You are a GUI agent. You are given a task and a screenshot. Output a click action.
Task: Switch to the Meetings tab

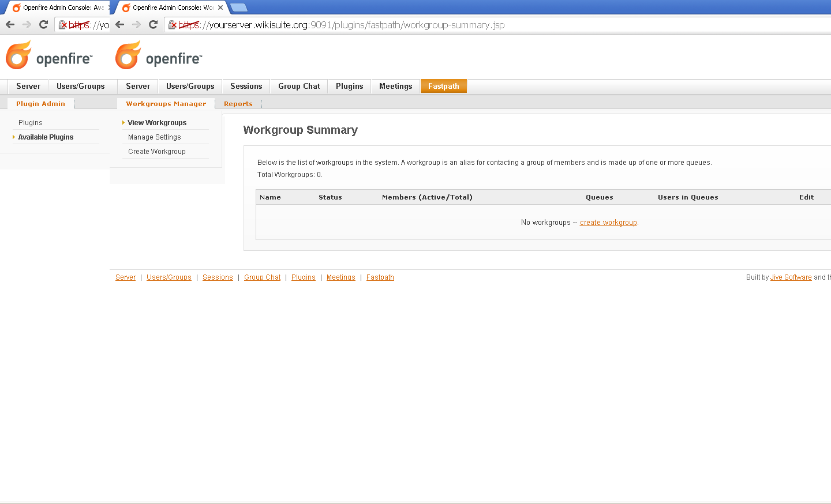(395, 86)
